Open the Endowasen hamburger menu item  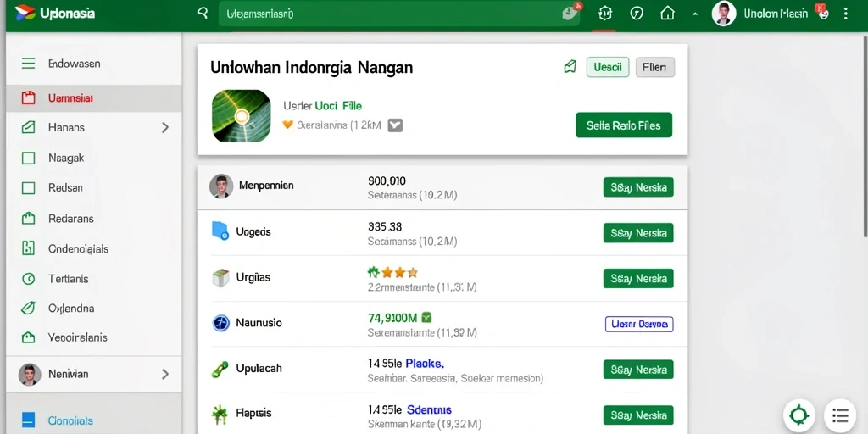pos(93,64)
